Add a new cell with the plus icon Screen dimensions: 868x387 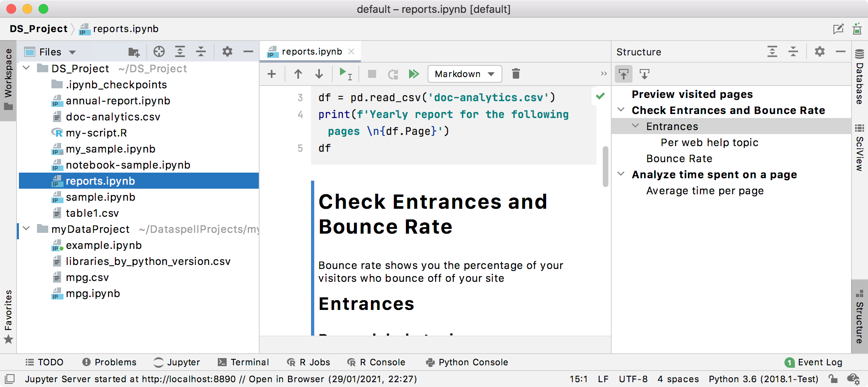pos(272,74)
